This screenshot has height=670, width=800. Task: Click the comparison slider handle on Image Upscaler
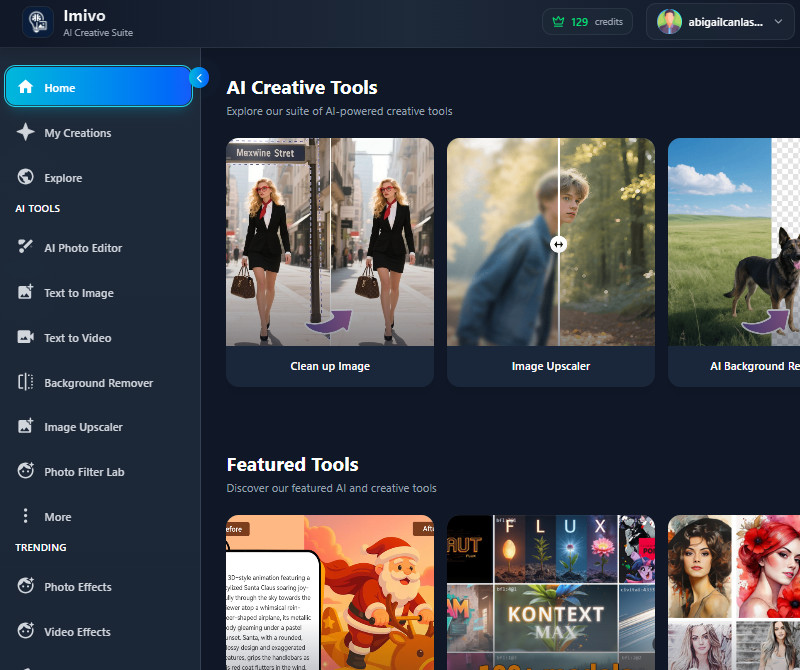[559, 244]
